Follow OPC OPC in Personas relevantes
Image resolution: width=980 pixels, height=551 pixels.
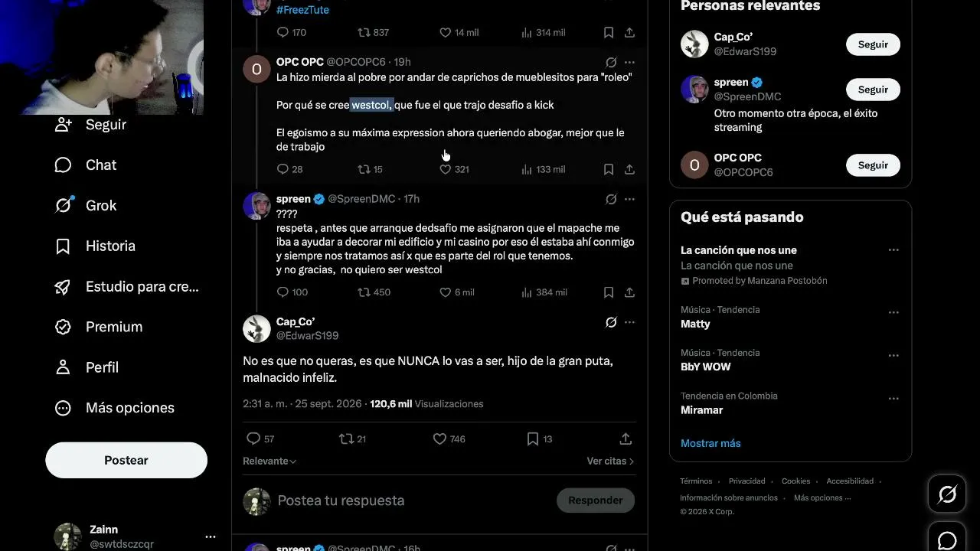coord(873,165)
